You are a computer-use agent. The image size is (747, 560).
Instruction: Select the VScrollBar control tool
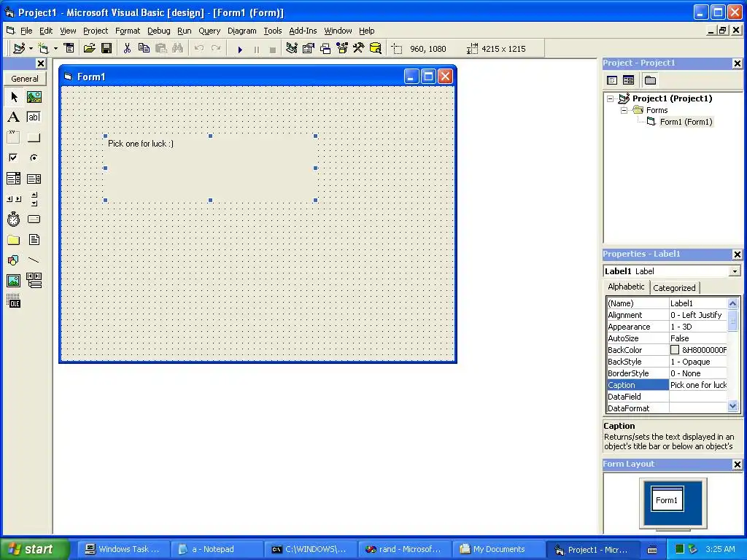(x=34, y=199)
